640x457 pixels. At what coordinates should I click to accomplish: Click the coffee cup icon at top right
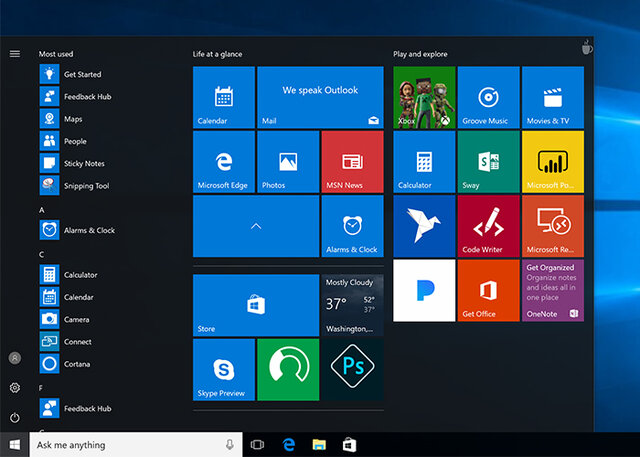click(x=587, y=47)
